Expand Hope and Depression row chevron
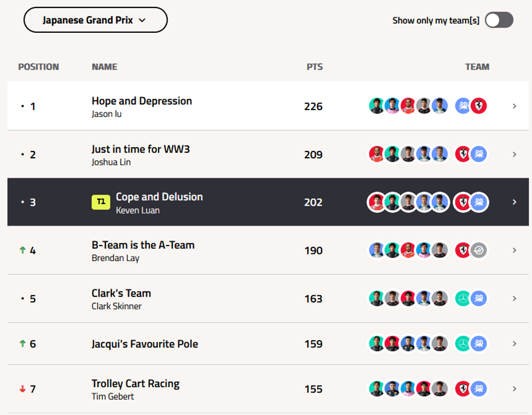532x415 pixels. 514,106
